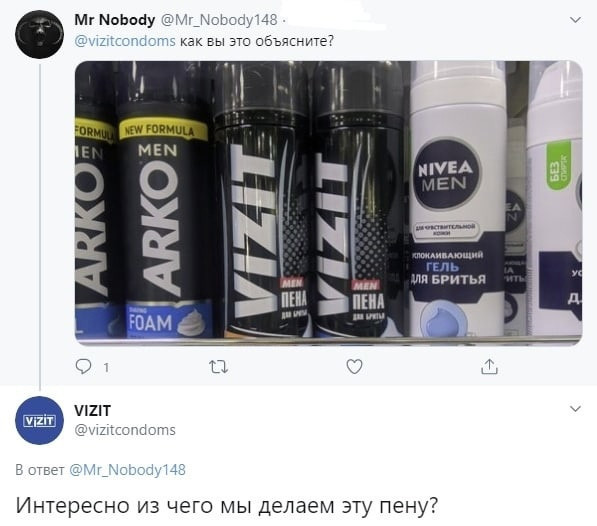Viewport: 597px width, 526px height.
Task: View the reply count number 1
Action: coord(106,368)
